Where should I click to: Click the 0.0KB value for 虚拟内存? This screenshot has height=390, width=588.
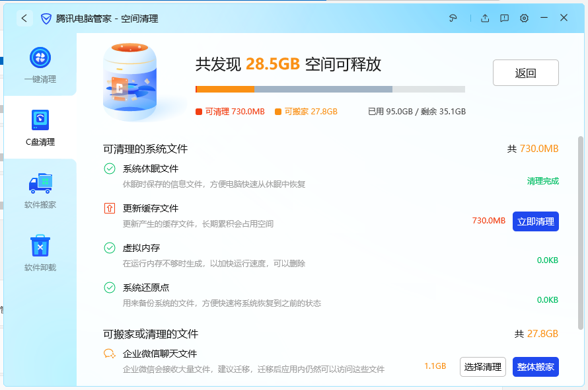click(x=548, y=260)
